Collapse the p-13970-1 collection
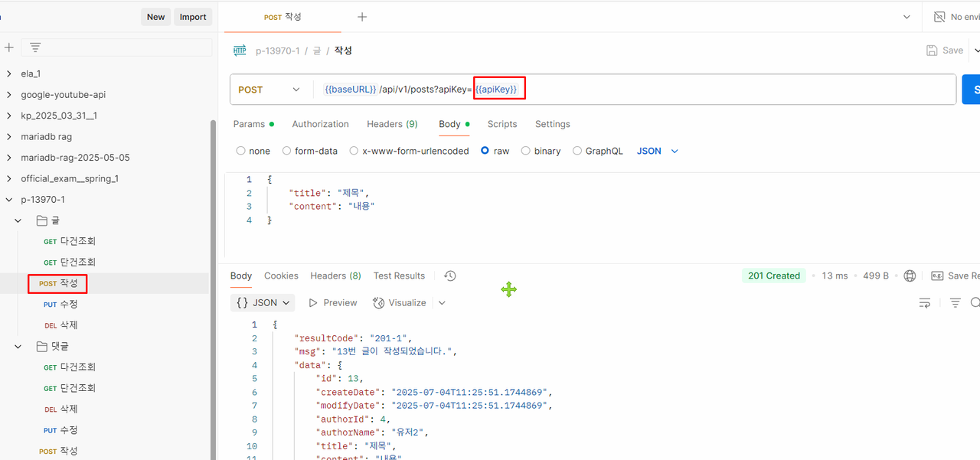The width and height of the screenshot is (980, 460). pos(9,200)
